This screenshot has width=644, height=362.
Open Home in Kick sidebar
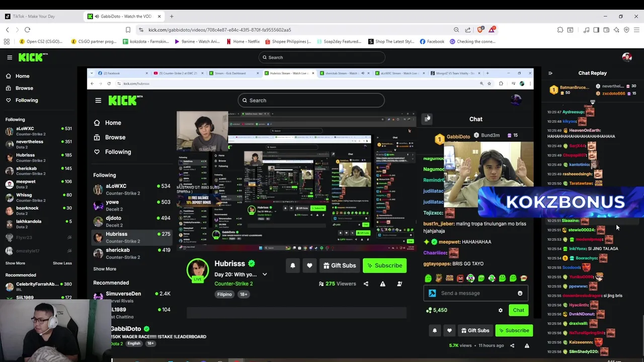coord(39,76)
